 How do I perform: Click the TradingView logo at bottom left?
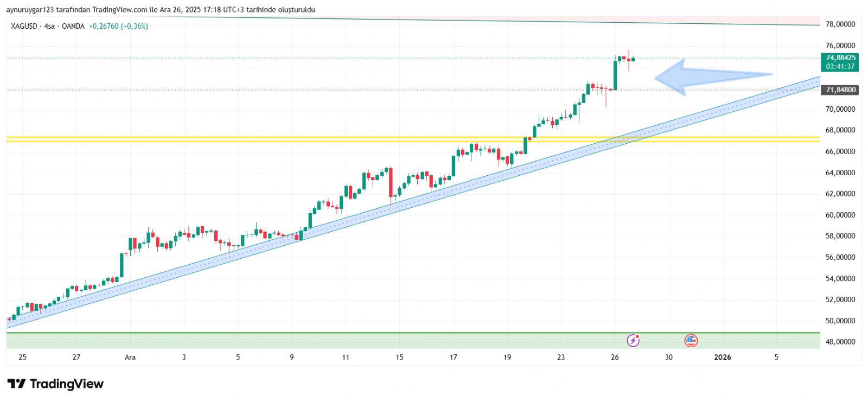[x=55, y=384]
